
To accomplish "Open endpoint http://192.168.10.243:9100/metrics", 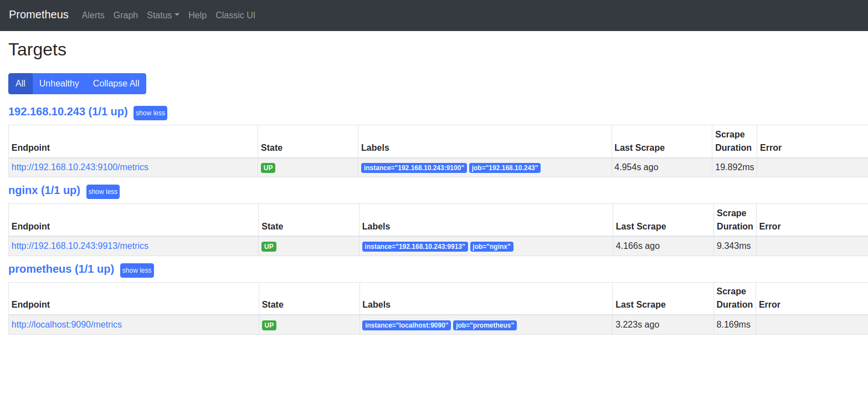I will tap(80, 167).
